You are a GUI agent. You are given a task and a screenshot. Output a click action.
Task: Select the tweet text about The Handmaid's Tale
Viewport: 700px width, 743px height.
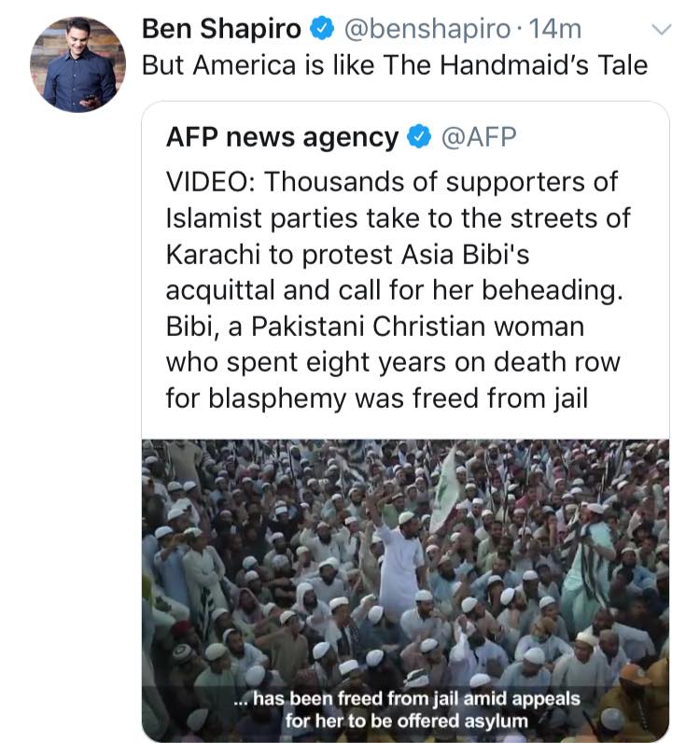coord(395,65)
